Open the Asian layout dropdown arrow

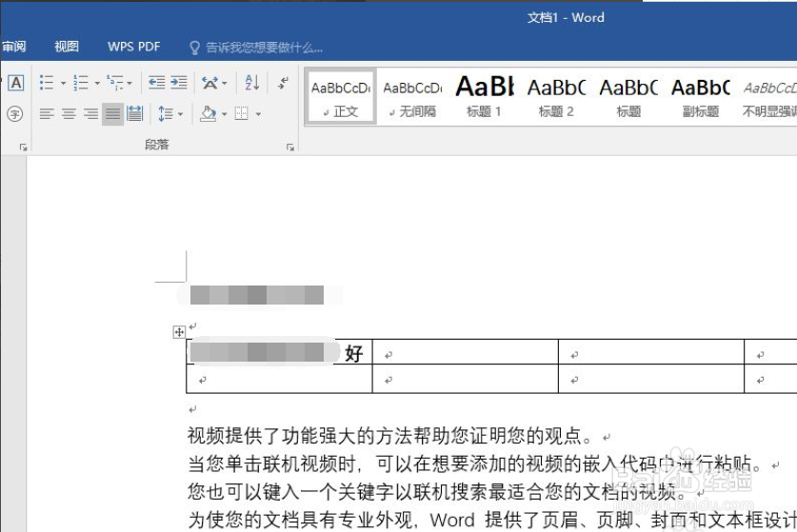pos(225,84)
